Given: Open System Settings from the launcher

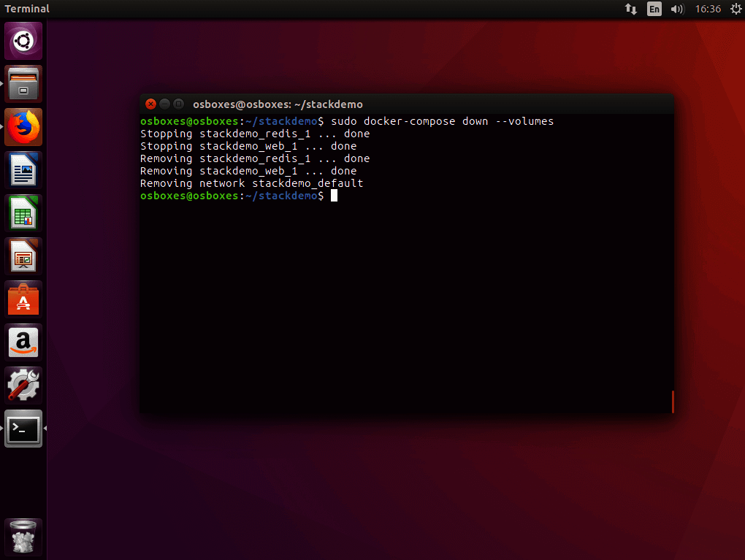Looking at the screenshot, I should pos(23,386).
